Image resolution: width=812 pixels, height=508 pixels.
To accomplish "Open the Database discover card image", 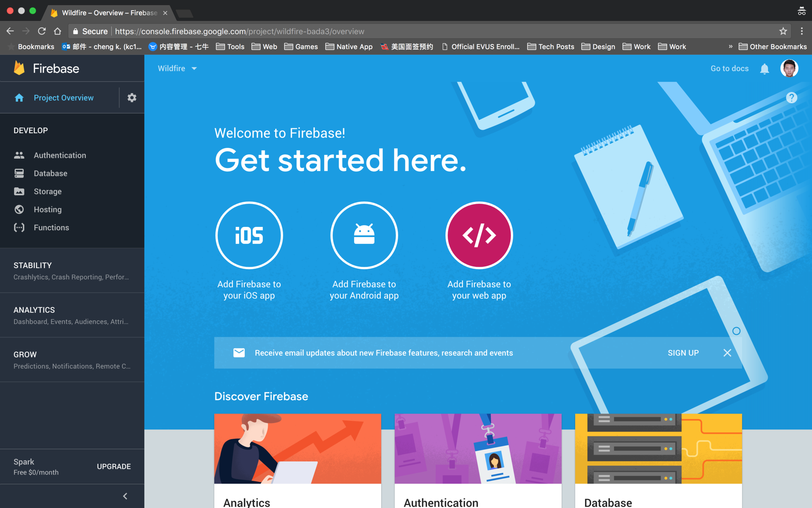I will [658, 449].
